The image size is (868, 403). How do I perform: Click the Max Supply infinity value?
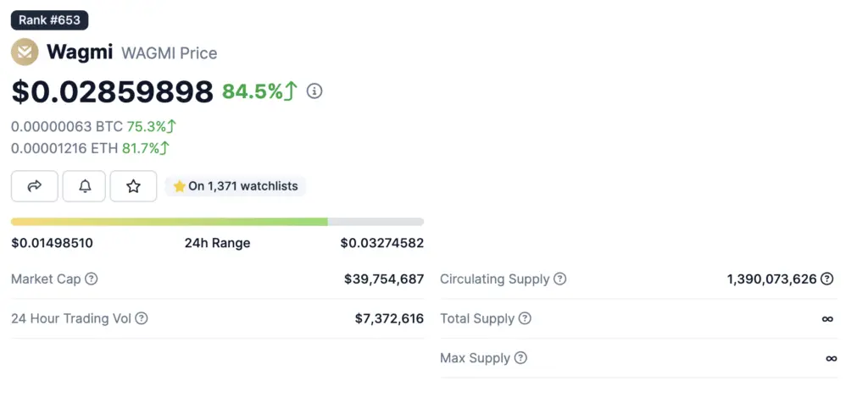[x=831, y=359]
